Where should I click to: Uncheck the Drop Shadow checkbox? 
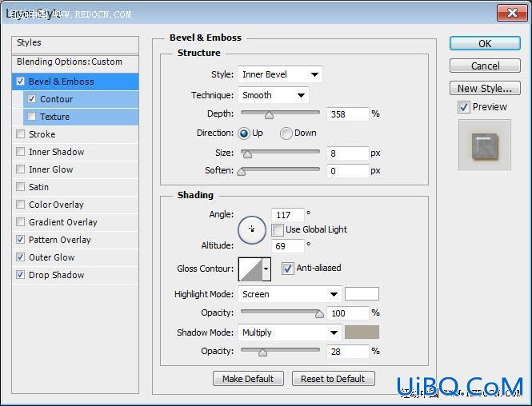pyautogui.click(x=20, y=275)
